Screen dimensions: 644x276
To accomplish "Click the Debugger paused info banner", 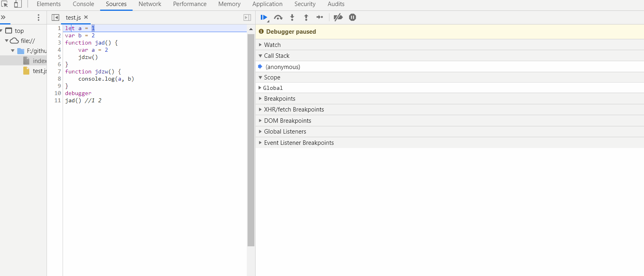I will pos(449,32).
